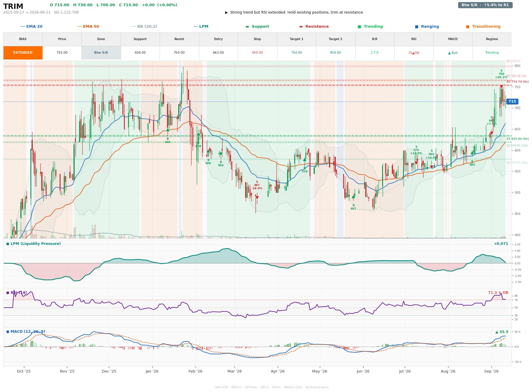Viewport: 532px width, 392px height.
Task: Click the S2 618.97 (14x) support label
Action: (x=517, y=146)
